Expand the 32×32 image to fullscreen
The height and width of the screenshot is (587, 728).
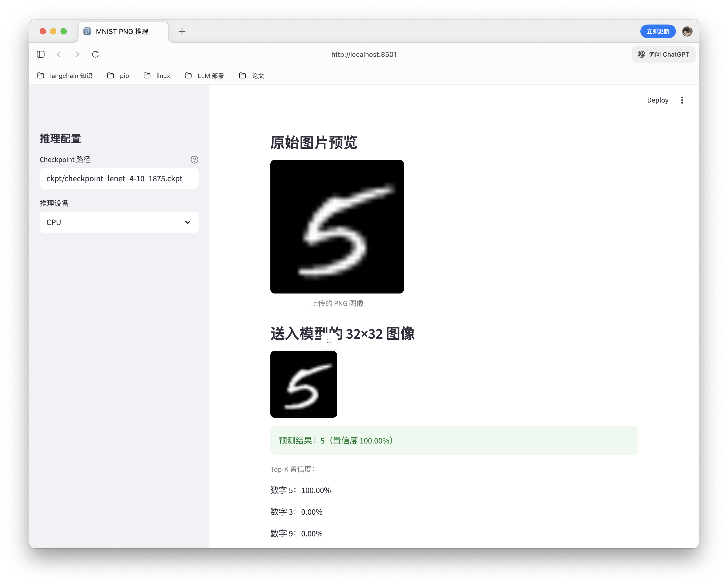(x=329, y=340)
